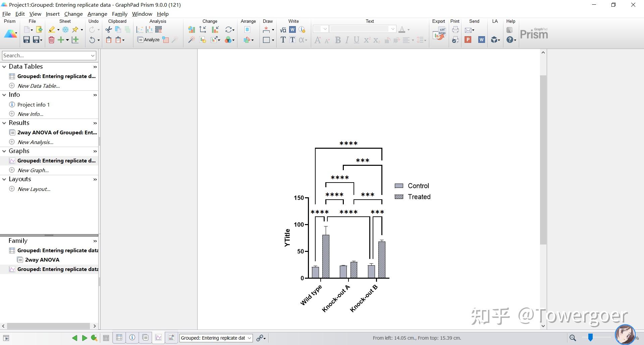Open the font name dropdown

[x=392, y=29]
